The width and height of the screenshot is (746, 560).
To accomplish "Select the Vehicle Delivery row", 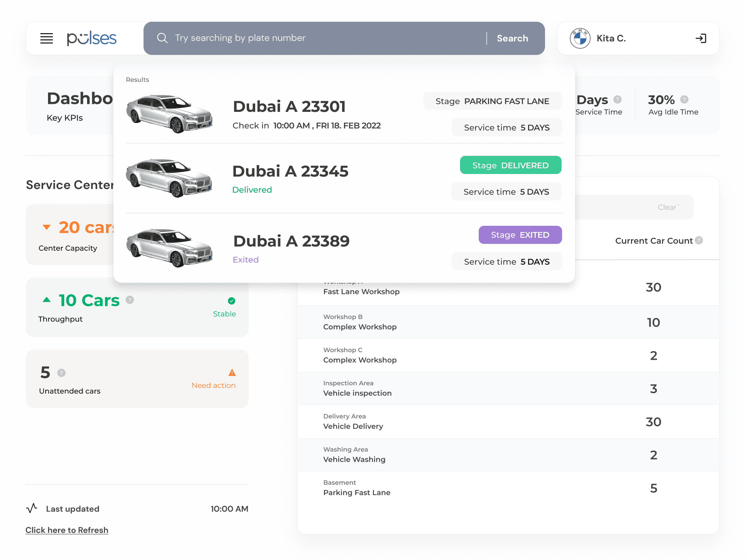I will 508,422.
